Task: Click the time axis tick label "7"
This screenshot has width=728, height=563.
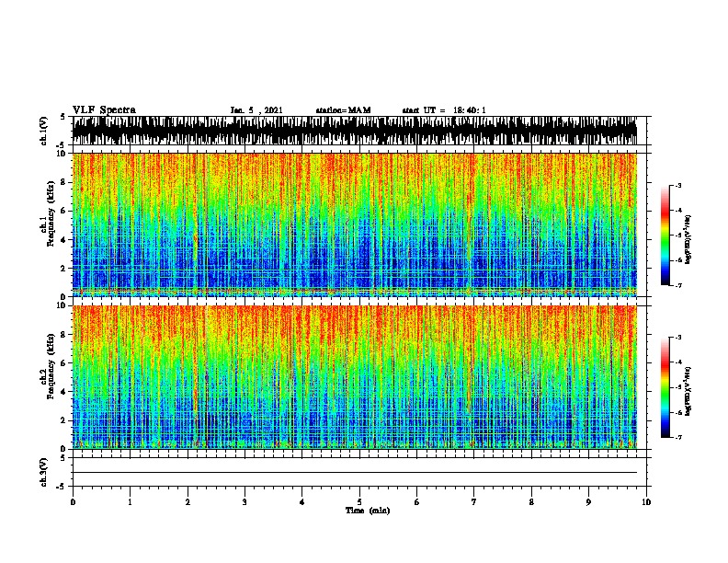Action: (x=474, y=501)
